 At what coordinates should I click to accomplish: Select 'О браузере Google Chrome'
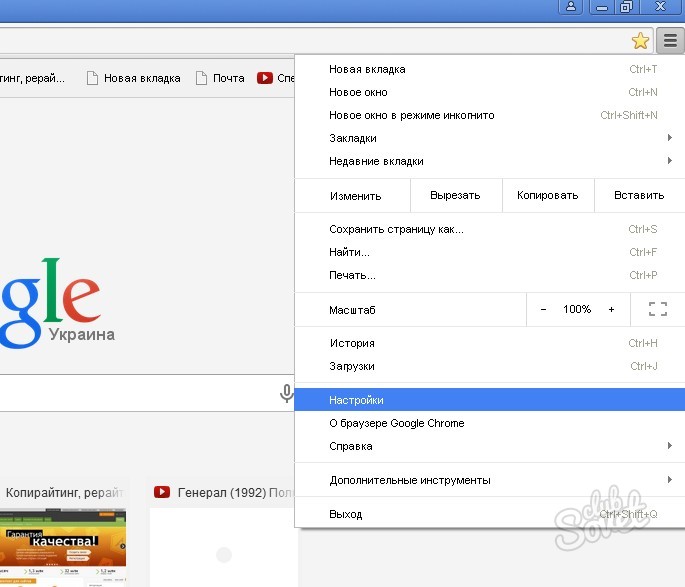(490, 423)
